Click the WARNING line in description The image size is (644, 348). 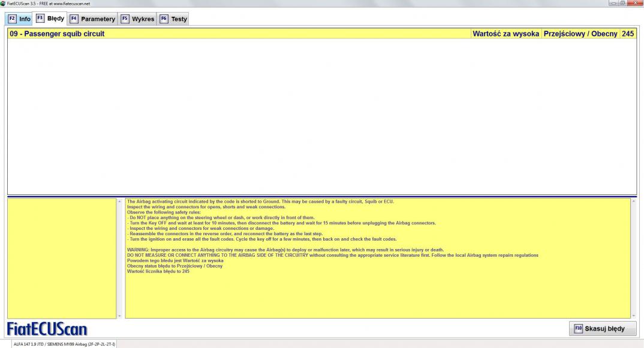(285, 250)
